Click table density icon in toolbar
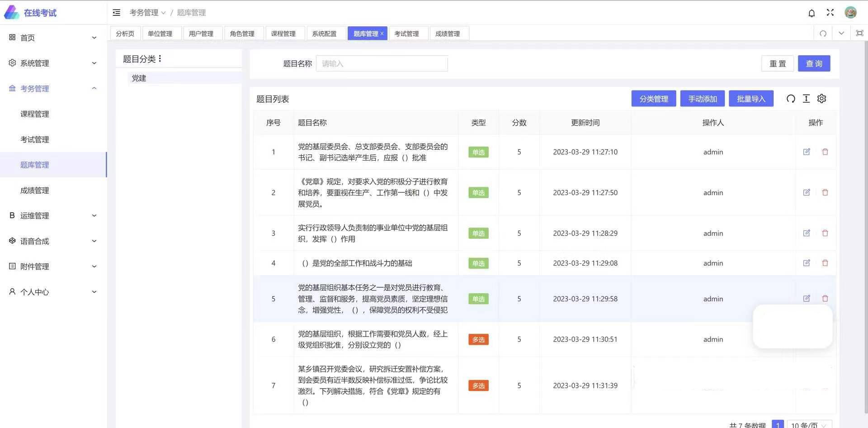 click(806, 99)
